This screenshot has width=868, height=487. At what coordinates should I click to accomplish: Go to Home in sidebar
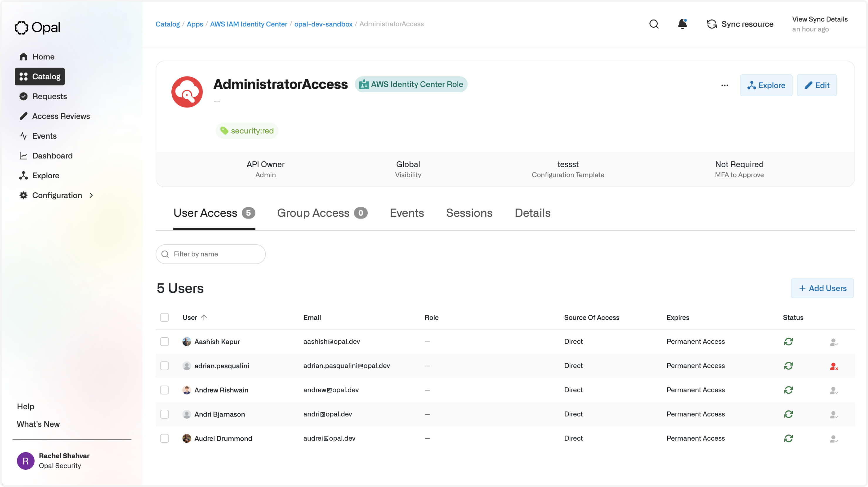[37, 57]
